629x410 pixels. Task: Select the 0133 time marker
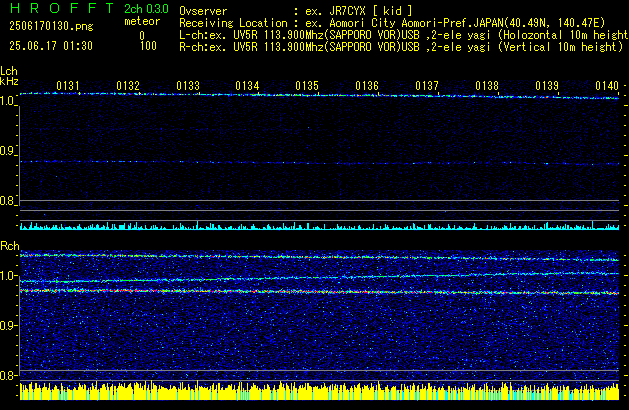188,86
